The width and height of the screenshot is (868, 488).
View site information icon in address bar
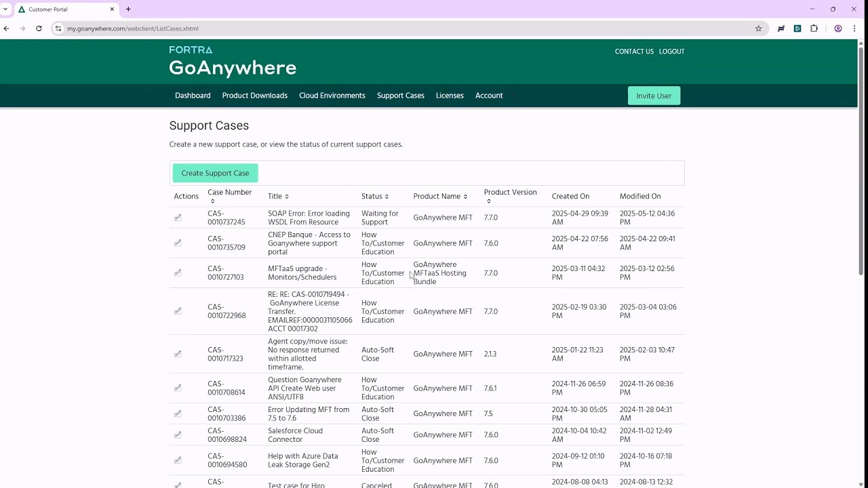tap(58, 28)
